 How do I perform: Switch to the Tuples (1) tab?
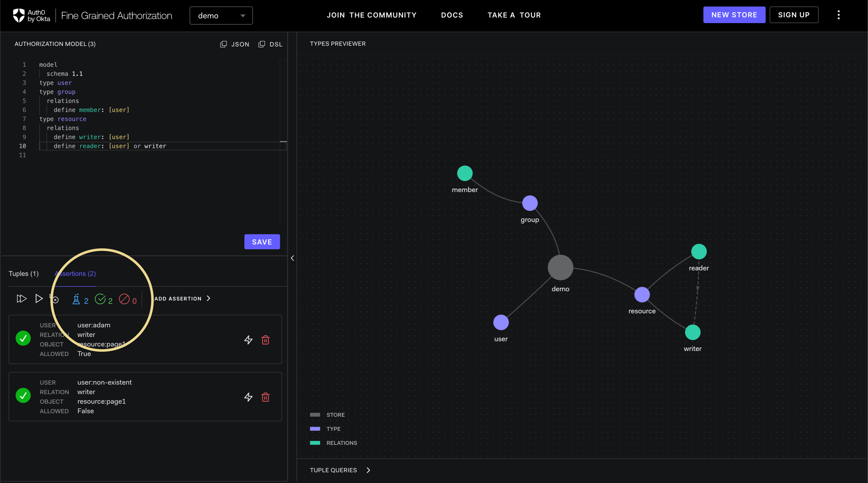click(x=24, y=273)
